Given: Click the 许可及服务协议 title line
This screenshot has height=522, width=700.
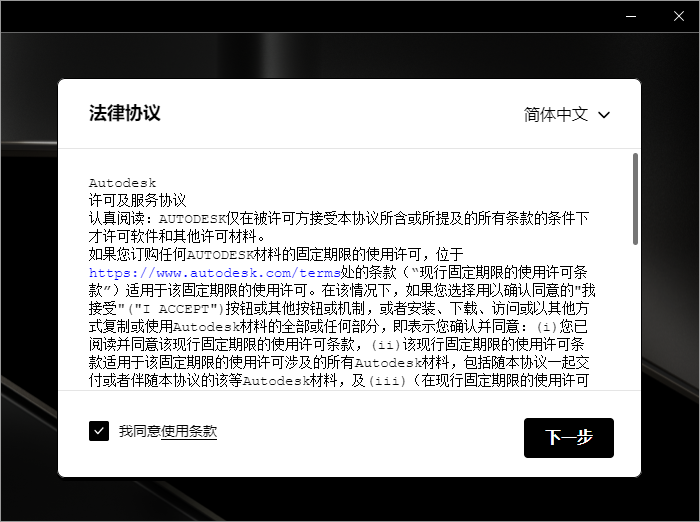Looking at the screenshot, I should click(x=137, y=200).
